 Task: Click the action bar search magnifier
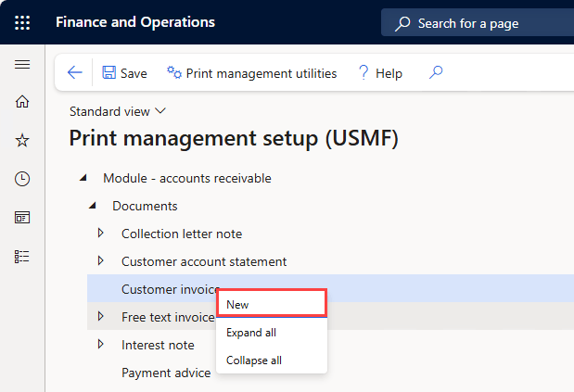[436, 72]
